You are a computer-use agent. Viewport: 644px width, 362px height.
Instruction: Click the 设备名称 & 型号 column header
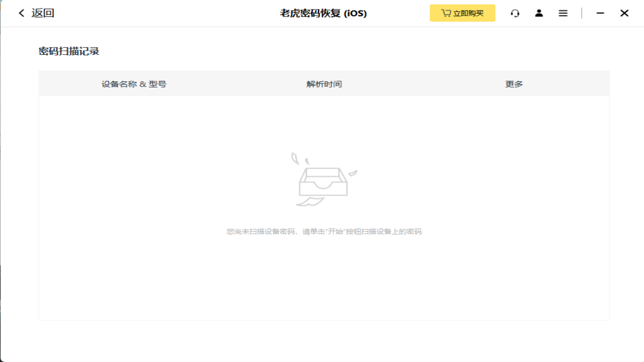tap(134, 83)
